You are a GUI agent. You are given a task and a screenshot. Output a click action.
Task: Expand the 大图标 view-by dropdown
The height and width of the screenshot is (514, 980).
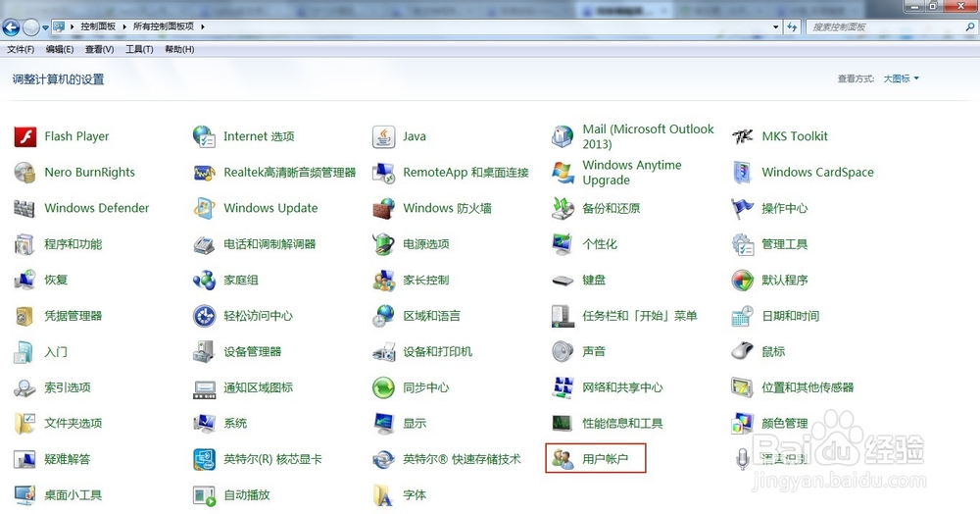902,78
